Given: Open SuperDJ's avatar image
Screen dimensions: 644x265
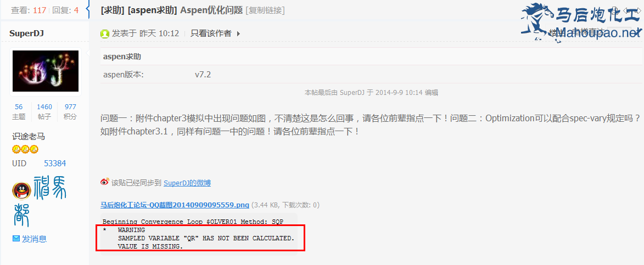Looking at the screenshot, I should pyautogui.click(x=46, y=71).
